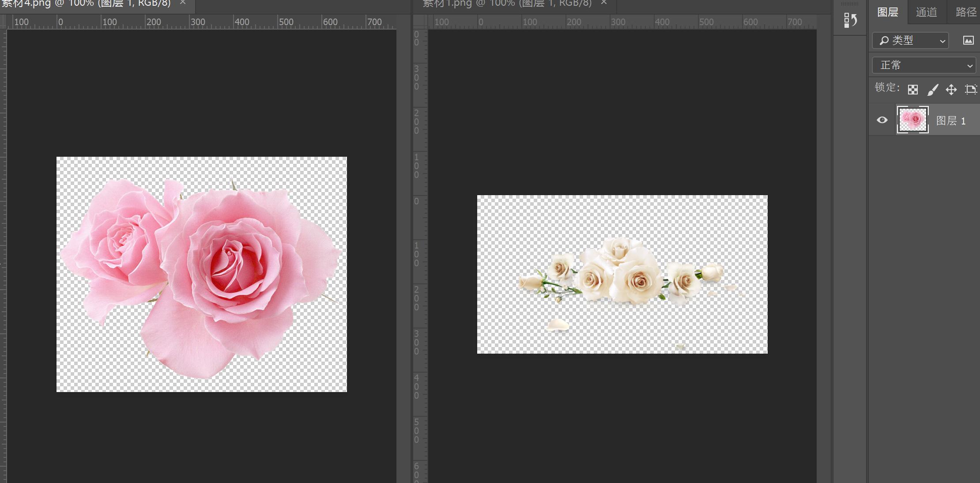Open the History panel icon

850,20
